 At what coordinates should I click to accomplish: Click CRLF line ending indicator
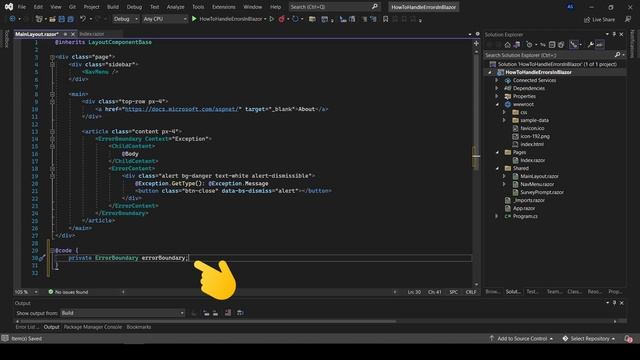click(471, 292)
